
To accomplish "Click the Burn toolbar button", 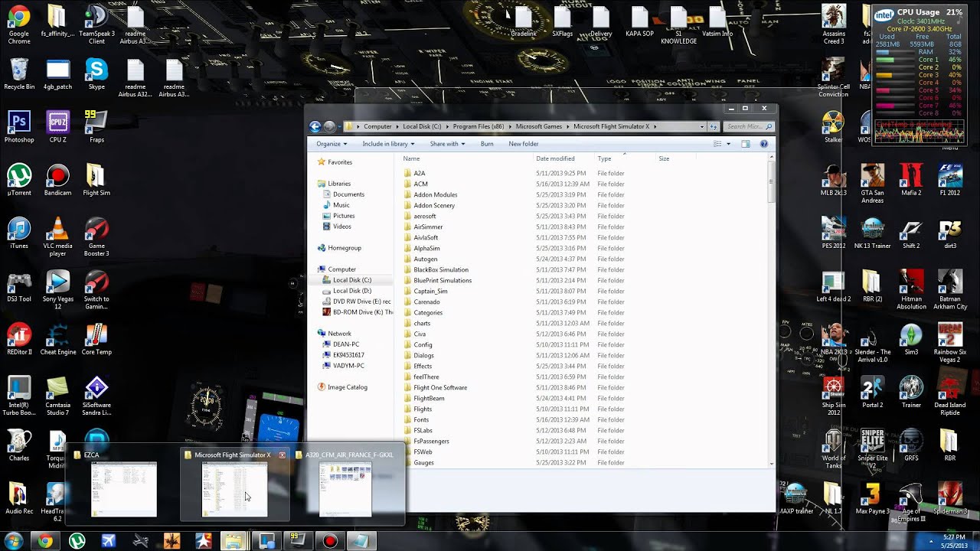I will click(x=487, y=144).
